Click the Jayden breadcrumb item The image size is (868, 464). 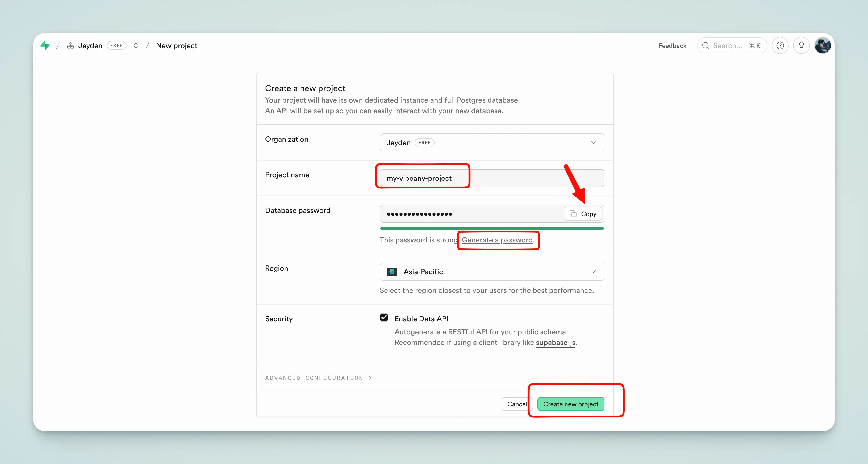click(90, 45)
